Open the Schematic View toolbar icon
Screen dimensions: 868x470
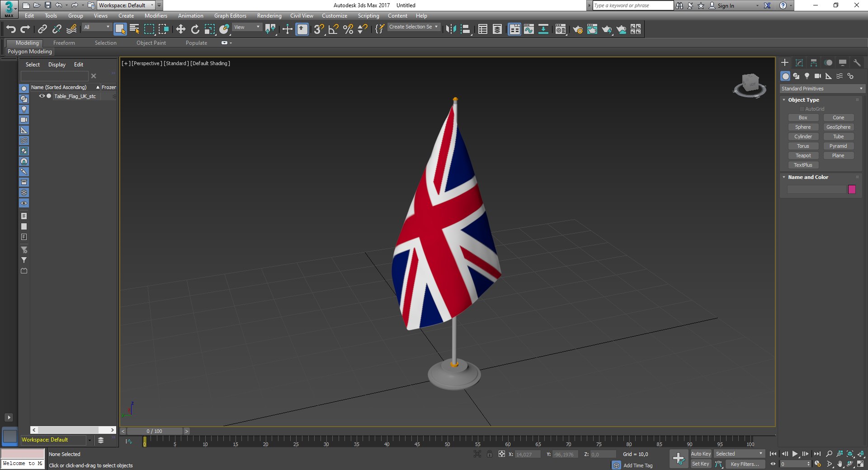(543, 29)
